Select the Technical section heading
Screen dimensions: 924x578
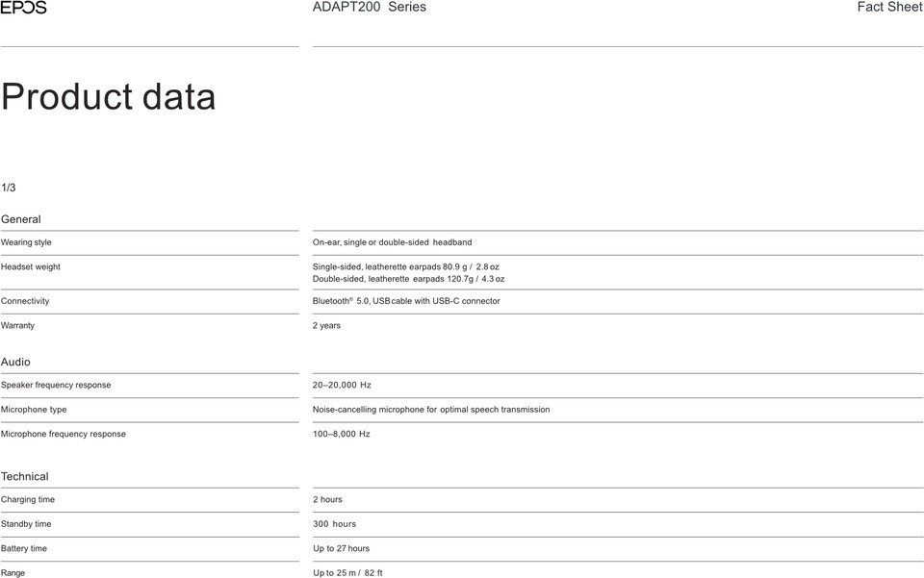25,476
